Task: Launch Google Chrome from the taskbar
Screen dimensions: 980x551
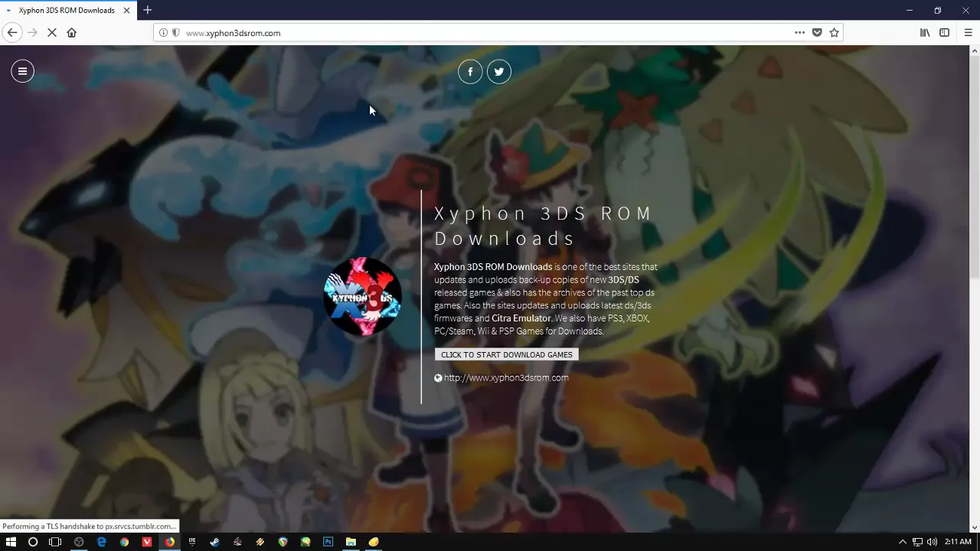Action: click(124, 542)
